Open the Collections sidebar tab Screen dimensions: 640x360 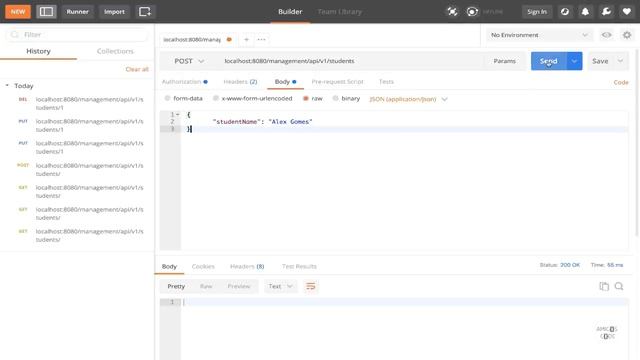pyautogui.click(x=115, y=51)
